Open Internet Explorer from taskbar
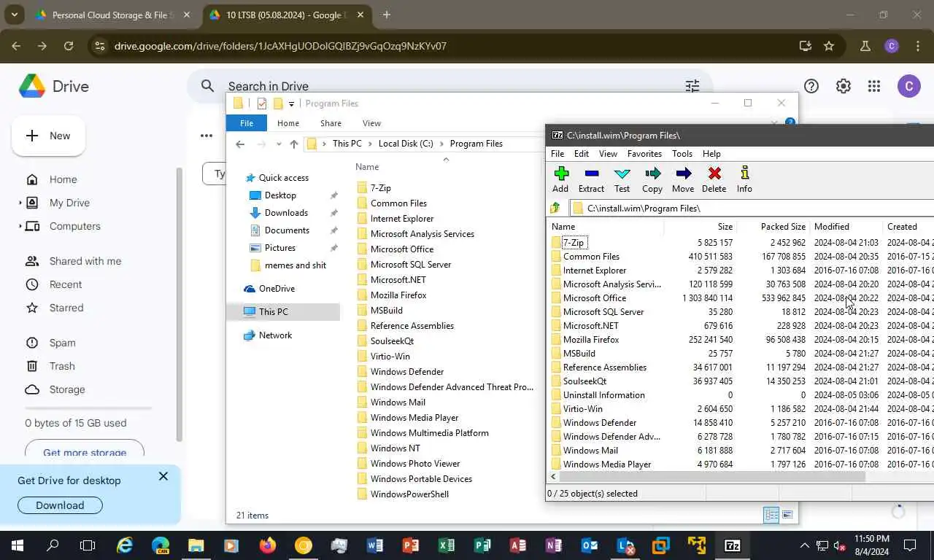The width and height of the screenshot is (934, 560). [125, 545]
